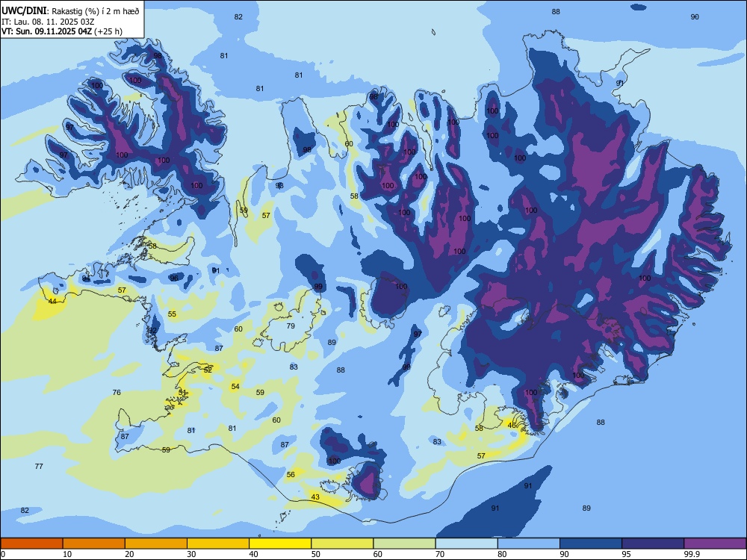This screenshot has width=747, height=560.
Task: Click the bright yellow 40–50 legend swatch
Action: (280, 544)
